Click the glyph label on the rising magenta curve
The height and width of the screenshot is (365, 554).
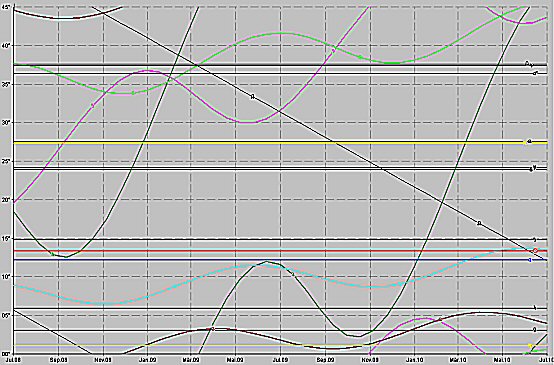(x=93, y=105)
